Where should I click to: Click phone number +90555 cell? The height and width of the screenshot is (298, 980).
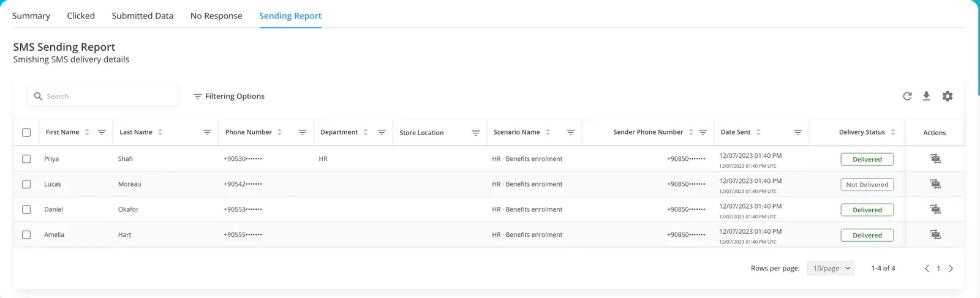pos(243,235)
